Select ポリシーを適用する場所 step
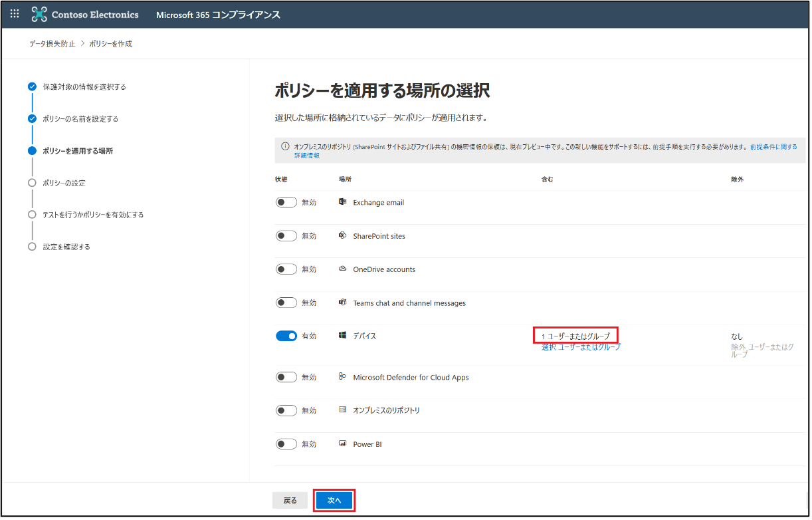Image resolution: width=812 pixels, height=520 pixels. click(x=78, y=151)
